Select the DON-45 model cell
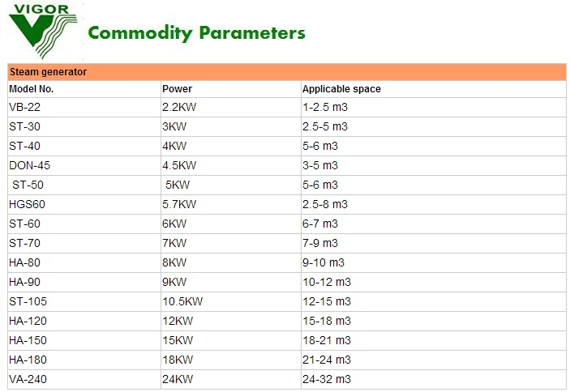Viewport: 570px width, 392px height. pyautogui.click(x=84, y=165)
